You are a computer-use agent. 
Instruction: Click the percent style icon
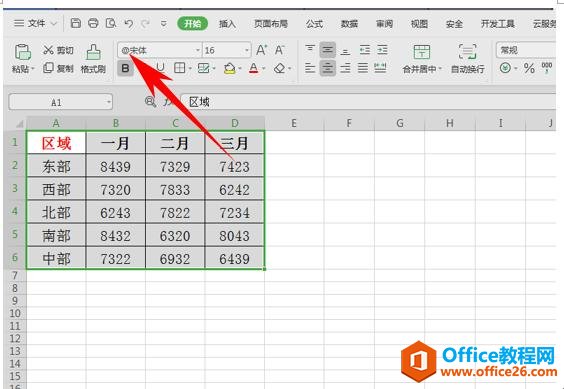point(529,68)
